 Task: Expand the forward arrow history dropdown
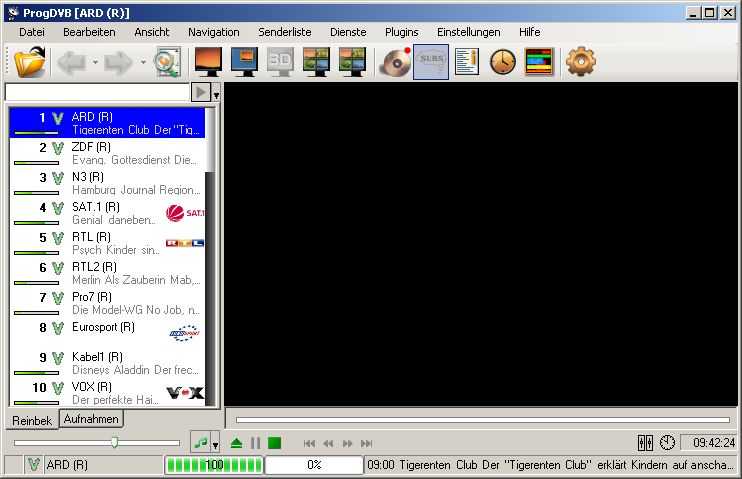click(143, 62)
